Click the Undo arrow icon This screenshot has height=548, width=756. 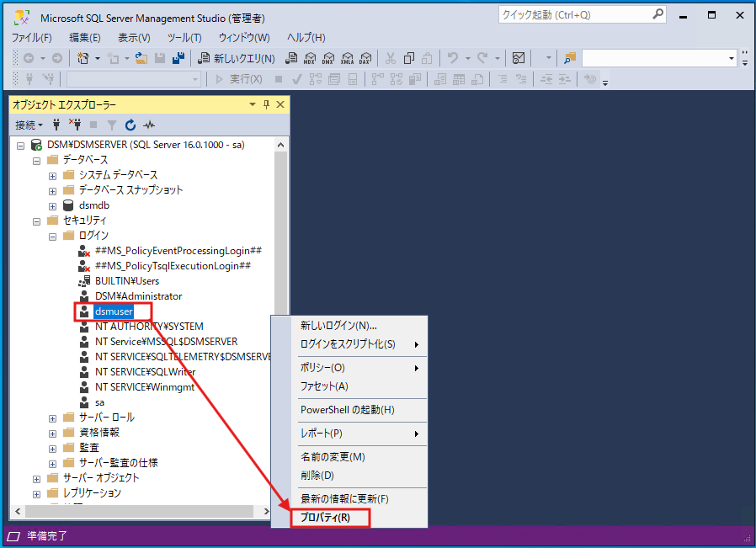click(x=452, y=58)
